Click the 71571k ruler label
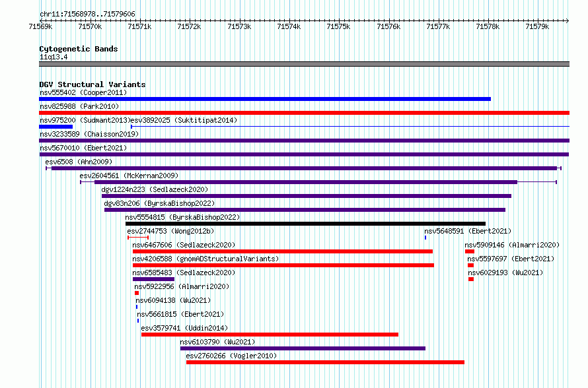The image size is (588, 388). point(139,26)
